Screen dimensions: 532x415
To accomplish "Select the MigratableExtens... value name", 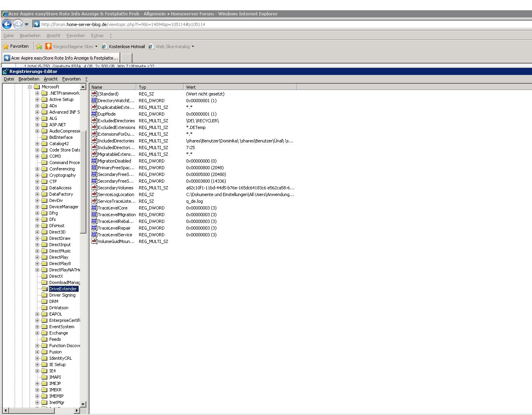I will click(116, 154).
